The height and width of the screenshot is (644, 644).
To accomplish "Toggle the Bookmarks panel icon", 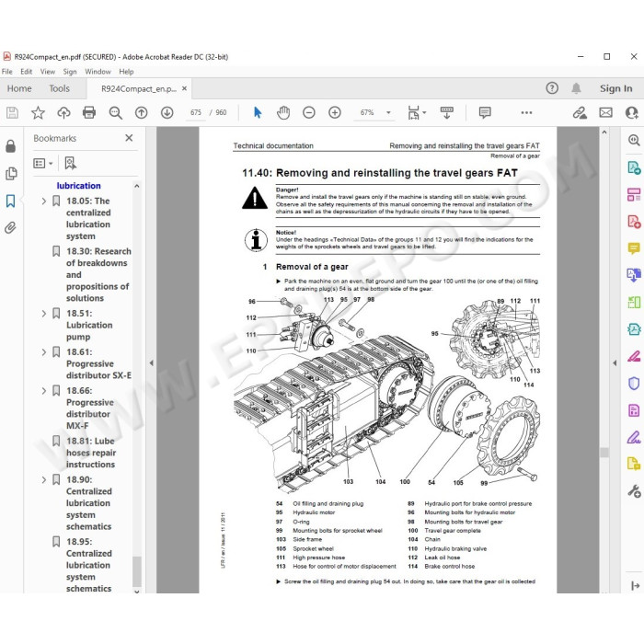I will pyautogui.click(x=11, y=201).
